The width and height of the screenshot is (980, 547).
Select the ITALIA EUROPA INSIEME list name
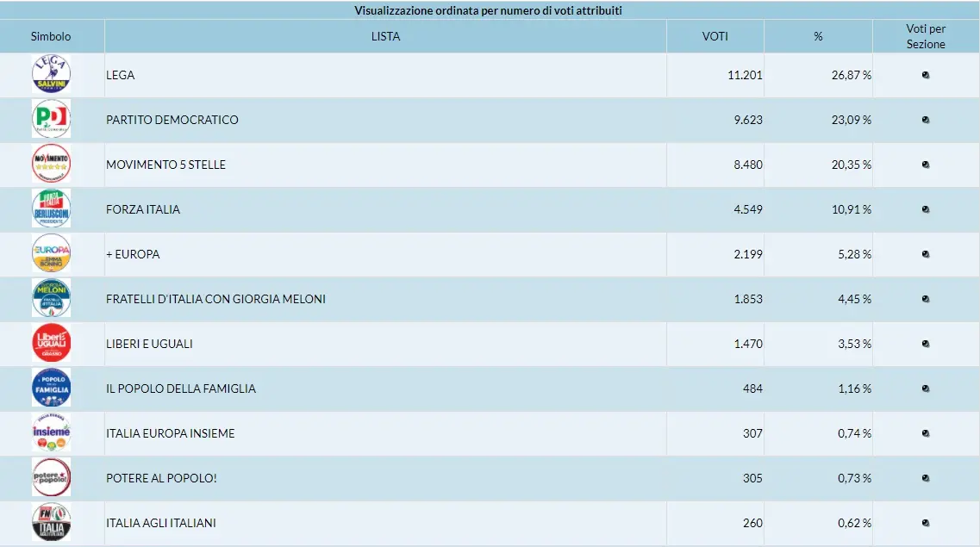point(170,433)
